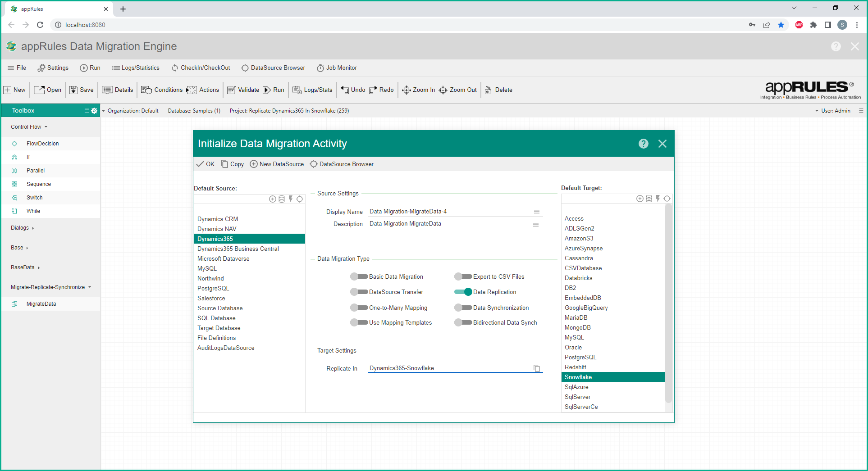The image size is (868, 471).
Task: Click Logs/Stats toolbar button
Action: click(x=312, y=90)
